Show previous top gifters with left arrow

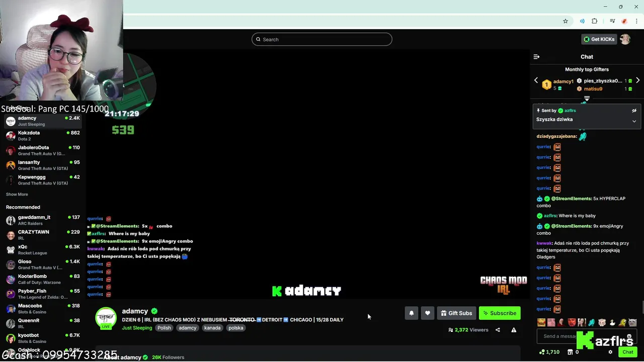536,80
